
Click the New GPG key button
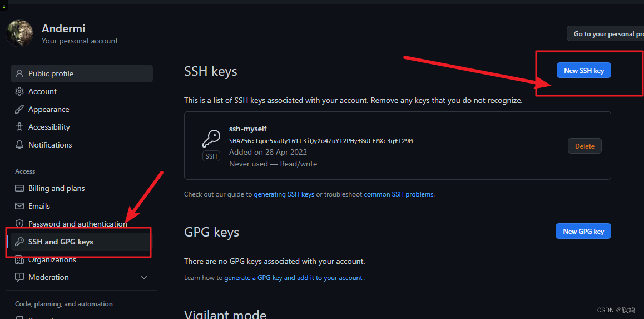coord(583,231)
